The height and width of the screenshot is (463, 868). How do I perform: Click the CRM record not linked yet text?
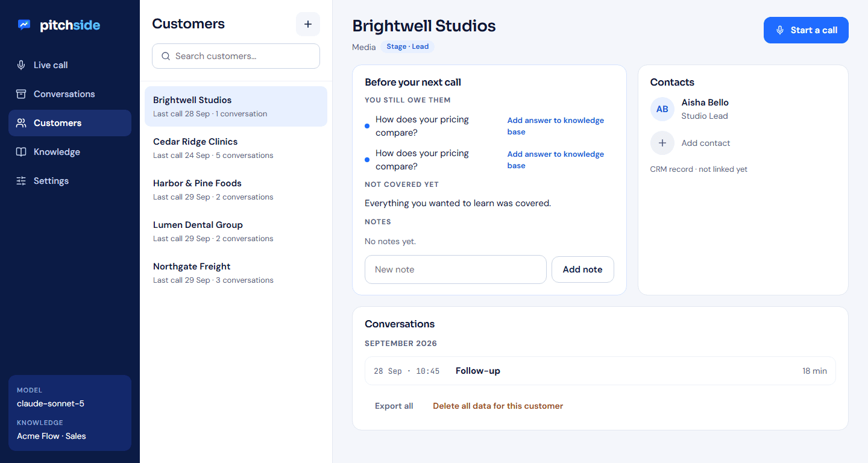point(699,169)
